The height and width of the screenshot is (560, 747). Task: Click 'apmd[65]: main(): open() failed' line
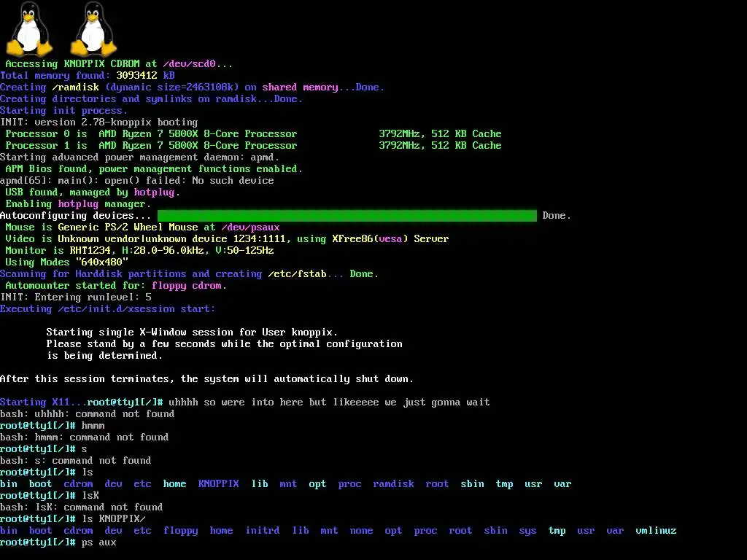click(136, 181)
